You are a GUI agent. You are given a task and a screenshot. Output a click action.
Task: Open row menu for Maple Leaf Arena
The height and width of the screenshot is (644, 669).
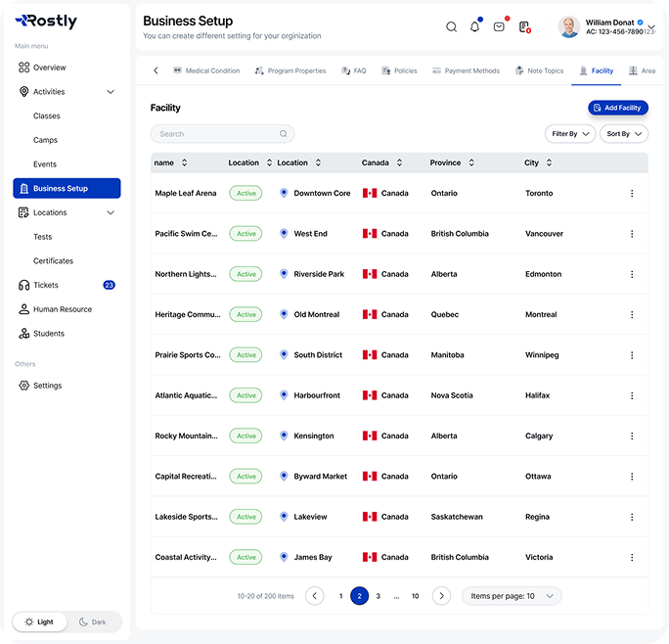coord(632,194)
